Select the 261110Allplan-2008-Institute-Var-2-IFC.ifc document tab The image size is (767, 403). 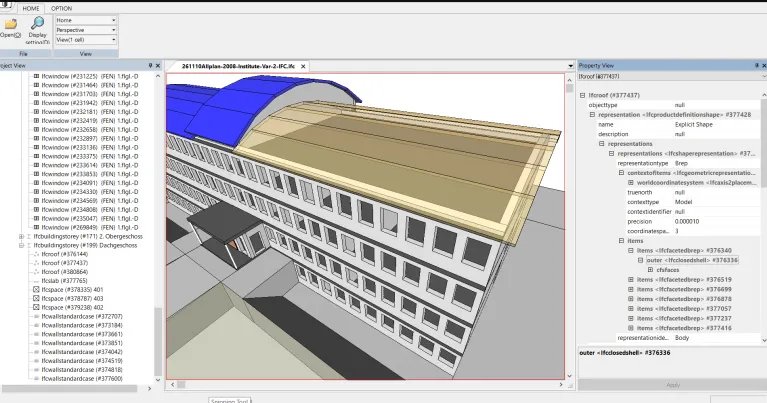pyautogui.click(x=238, y=67)
